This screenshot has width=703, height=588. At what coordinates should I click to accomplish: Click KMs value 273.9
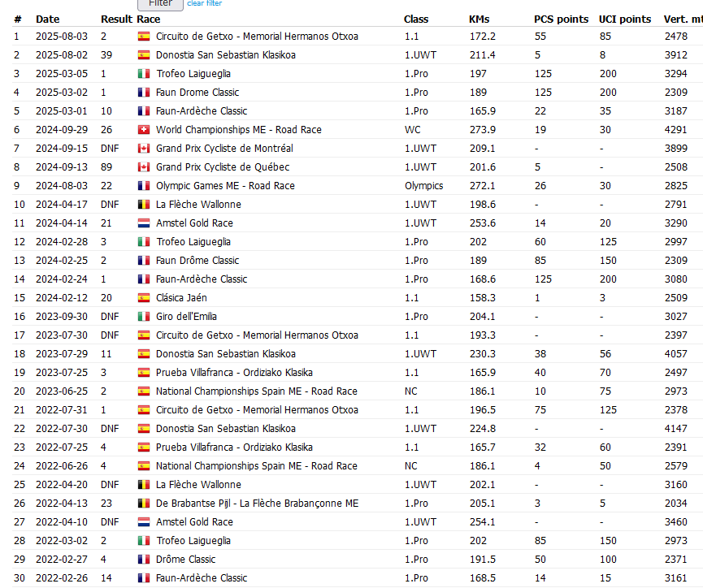point(483,129)
